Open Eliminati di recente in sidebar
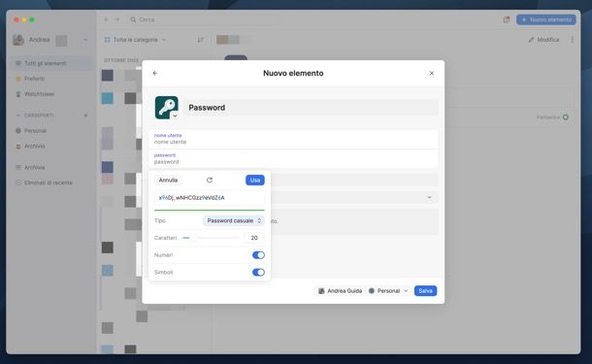 coord(50,182)
